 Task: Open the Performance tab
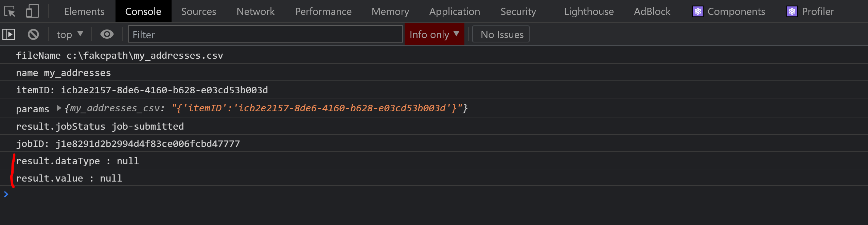tap(323, 12)
